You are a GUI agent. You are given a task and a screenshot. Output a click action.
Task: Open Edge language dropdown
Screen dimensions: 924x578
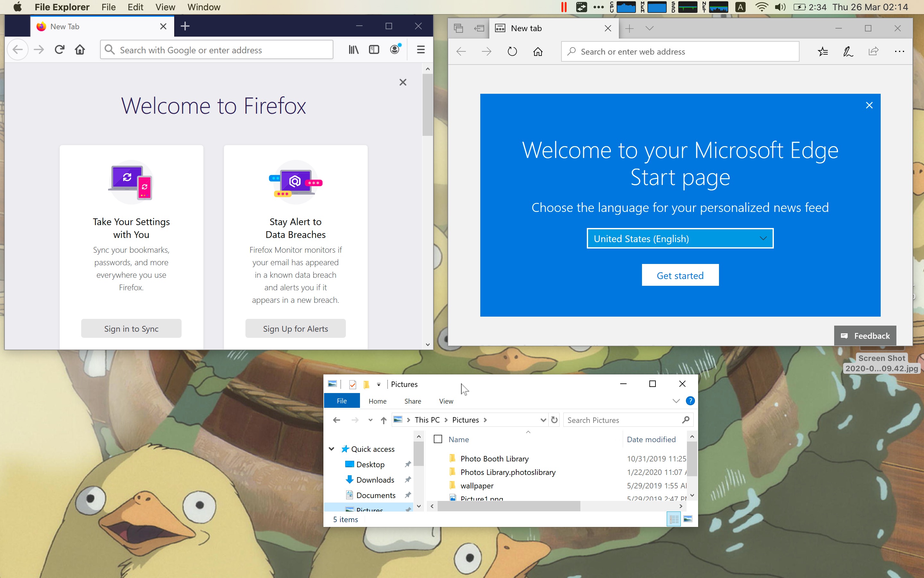(x=680, y=239)
